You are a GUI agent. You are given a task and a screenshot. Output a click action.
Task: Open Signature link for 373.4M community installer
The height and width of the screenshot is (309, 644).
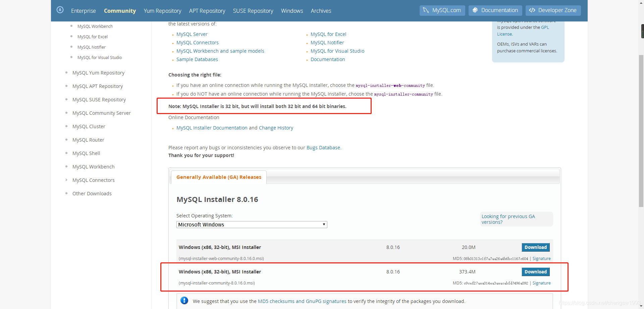pos(541,283)
